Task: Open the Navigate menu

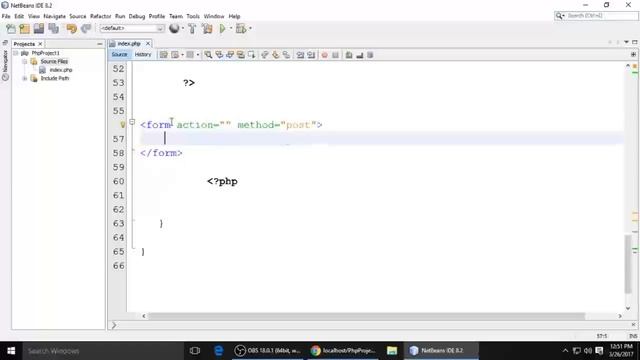Action: coord(54,16)
